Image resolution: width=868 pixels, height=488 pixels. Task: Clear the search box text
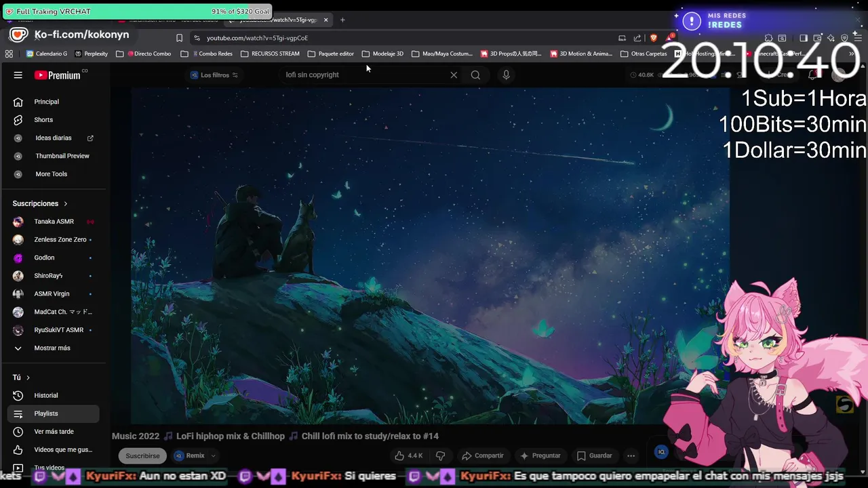(x=454, y=75)
